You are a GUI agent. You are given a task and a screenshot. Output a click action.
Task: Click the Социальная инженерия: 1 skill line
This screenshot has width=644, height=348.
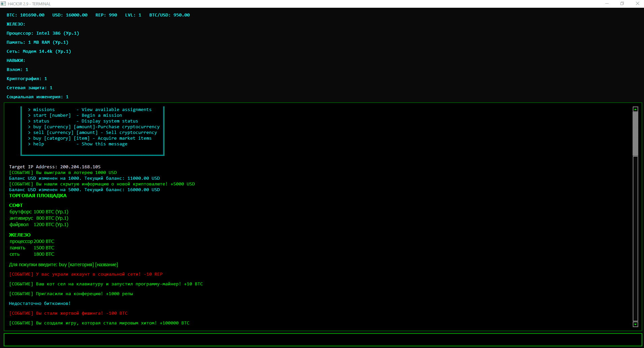point(38,97)
